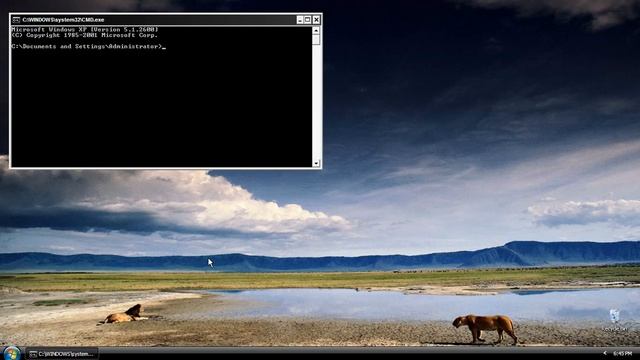Viewport: 640px width, 360px height.
Task: Click the taskbar clock showing 6:45 PM
Action: tap(622, 353)
